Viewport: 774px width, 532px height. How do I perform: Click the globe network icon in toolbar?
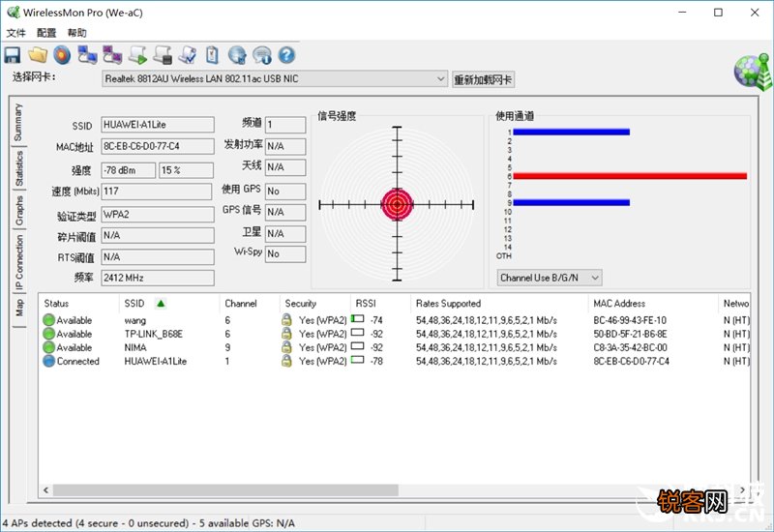(237, 55)
